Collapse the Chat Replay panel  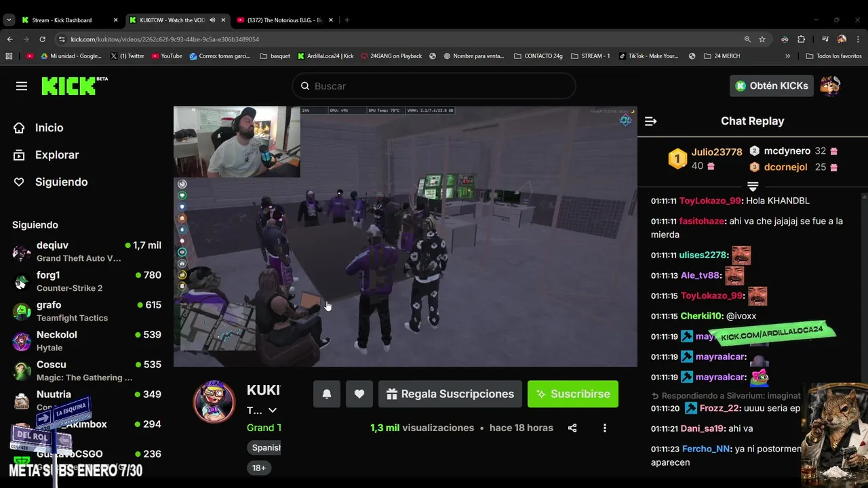pos(650,121)
